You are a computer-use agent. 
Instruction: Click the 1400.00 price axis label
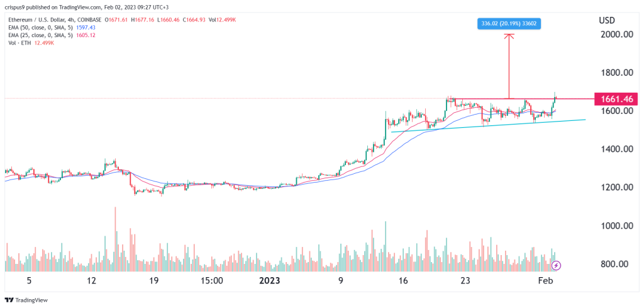click(x=615, y=149)
